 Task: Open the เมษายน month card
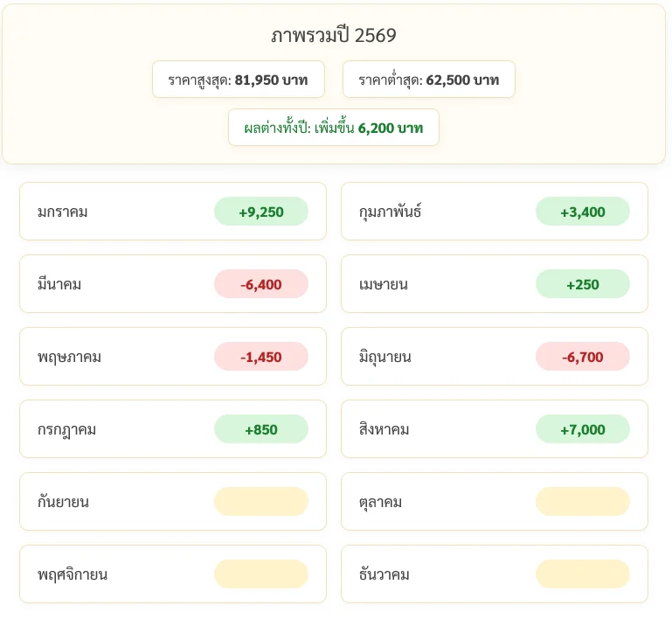coord(494,284)
